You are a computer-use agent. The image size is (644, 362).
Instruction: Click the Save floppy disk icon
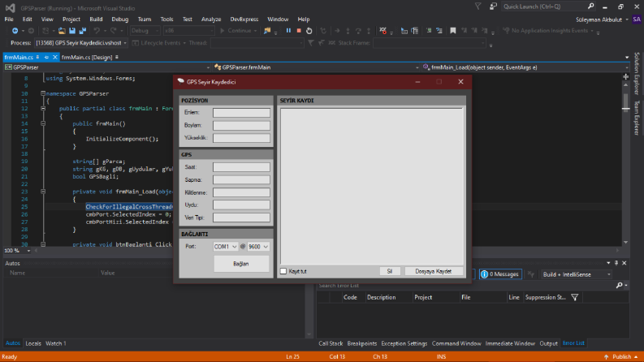pyautogui.click(x=72, y=31)
